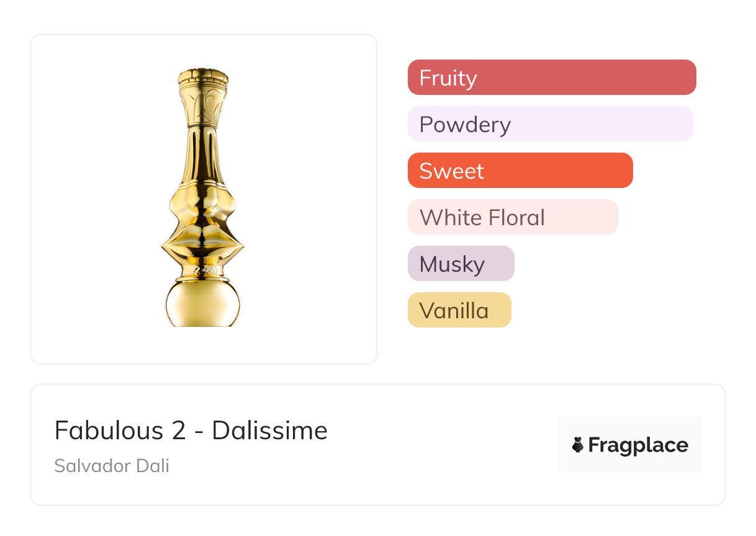756x536 pixels.
Task: Click the fluted neck of the gold bottle
Action: (x=203, y=155)
